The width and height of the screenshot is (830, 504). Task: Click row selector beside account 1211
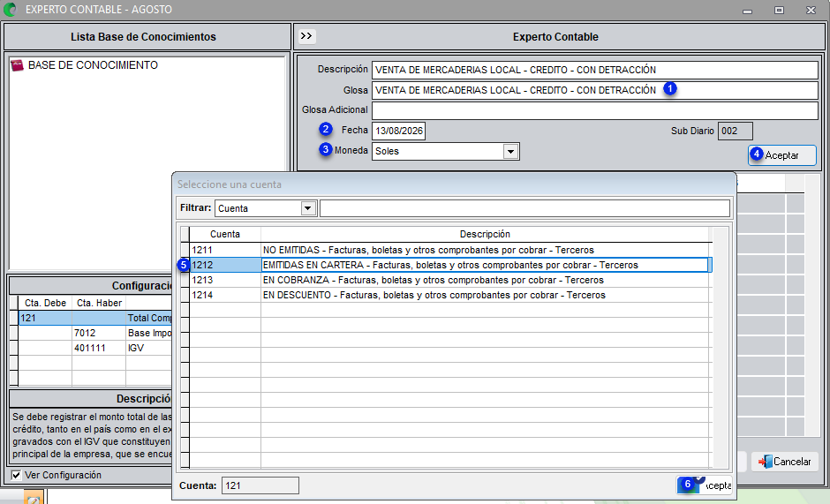[x=185, y=250]
